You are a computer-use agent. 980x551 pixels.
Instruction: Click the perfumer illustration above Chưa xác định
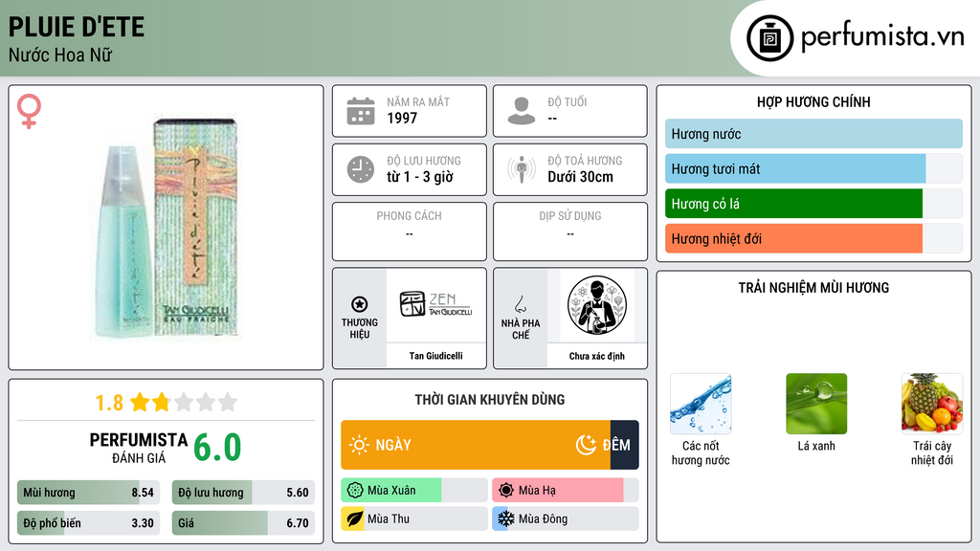tap(597, 305)
